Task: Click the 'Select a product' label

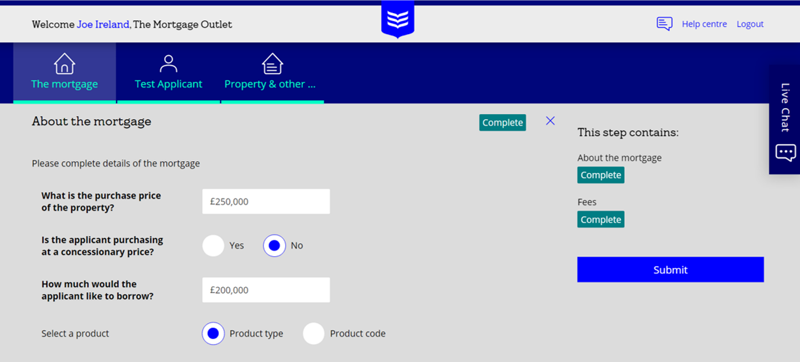Action: [x=75, y=334]
